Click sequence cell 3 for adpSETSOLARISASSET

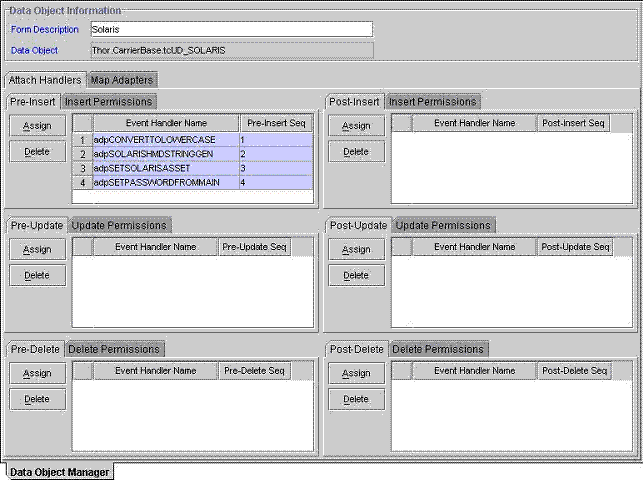[x=276, y=168]
